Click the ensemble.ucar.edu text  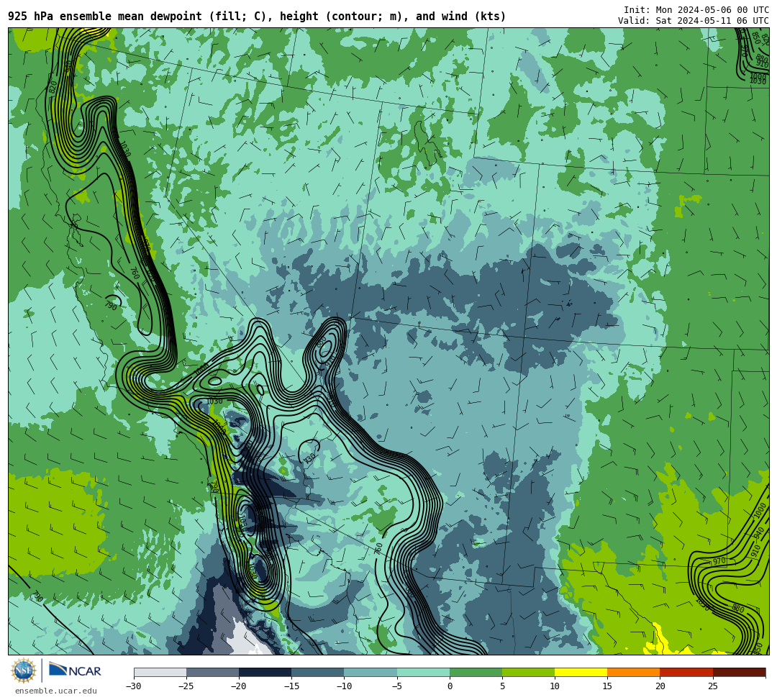click(56, 691)
